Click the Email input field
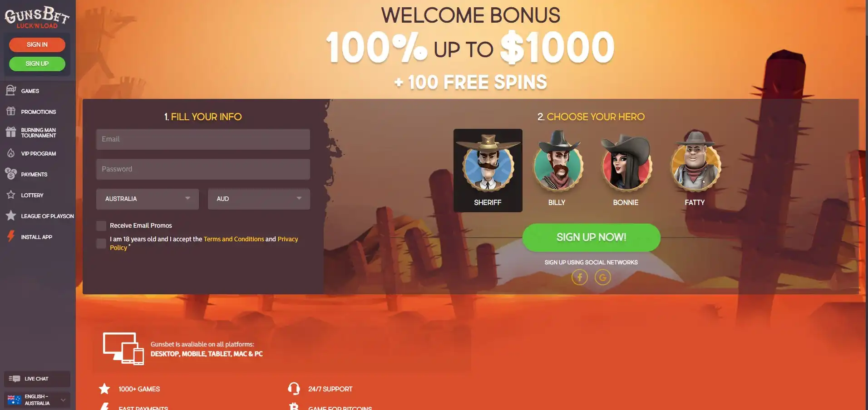Image resolution: width=868 pixels, height=410 pixels. coord(203,139)
